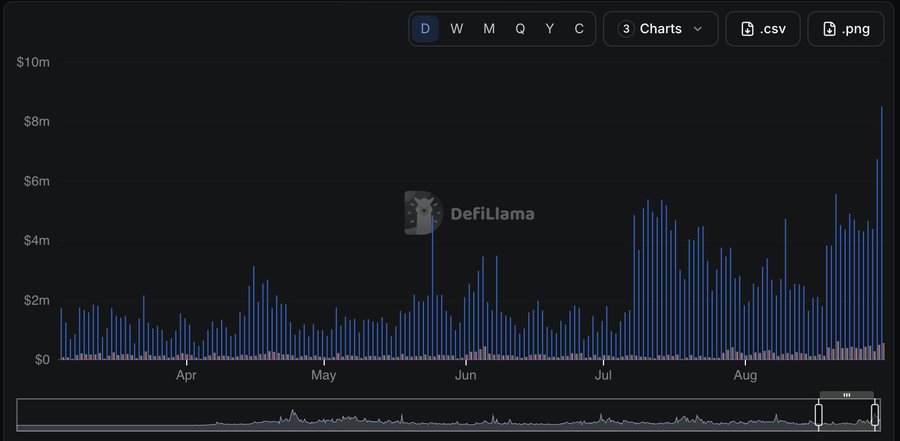Switch to quarterly Q interval
The width and height of the screenshot is (900, 441).
click(x=520, y=29)
